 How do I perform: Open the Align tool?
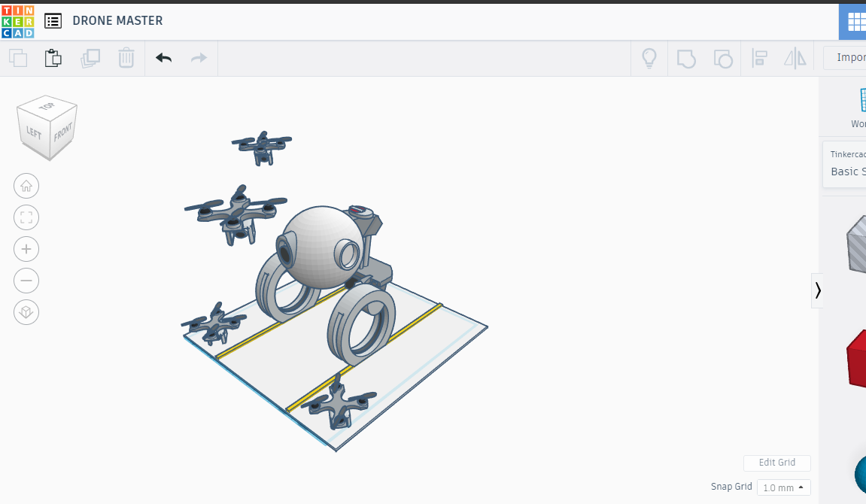click(759, 58)
